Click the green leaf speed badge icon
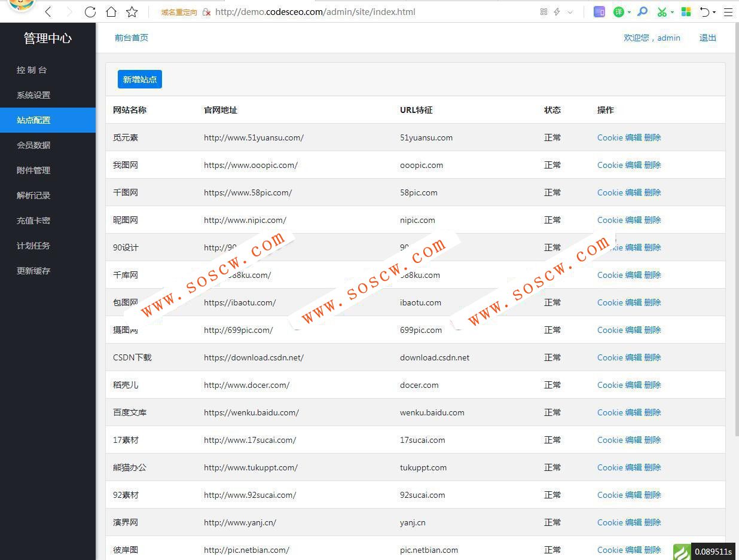The width and height of the screenshot is (739, 560). tap(682, 552)
